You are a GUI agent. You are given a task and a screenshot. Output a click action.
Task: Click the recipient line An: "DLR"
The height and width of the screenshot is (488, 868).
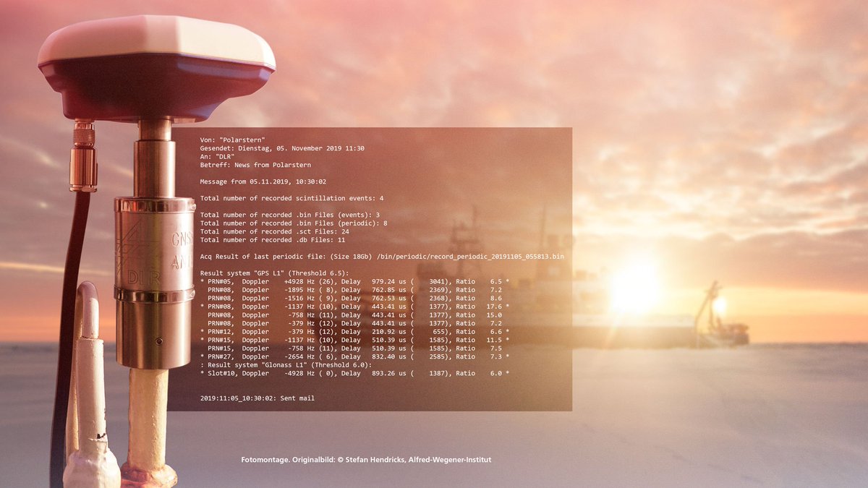coord(217,157)
